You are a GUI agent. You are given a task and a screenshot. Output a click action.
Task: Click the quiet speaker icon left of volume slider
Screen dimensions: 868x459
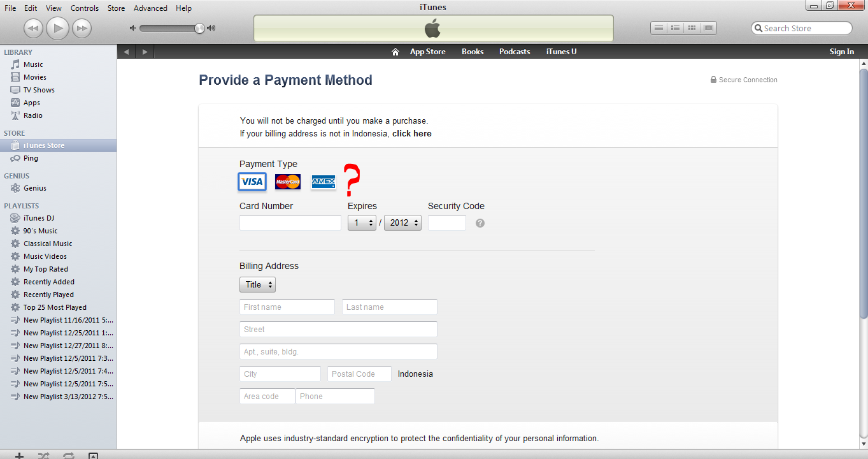point(132,28)
